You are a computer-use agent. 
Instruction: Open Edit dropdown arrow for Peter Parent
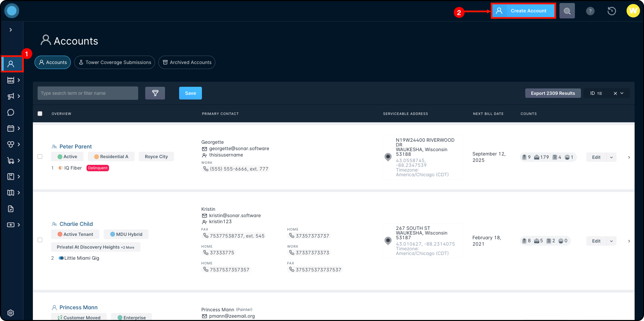click(611, 157)
